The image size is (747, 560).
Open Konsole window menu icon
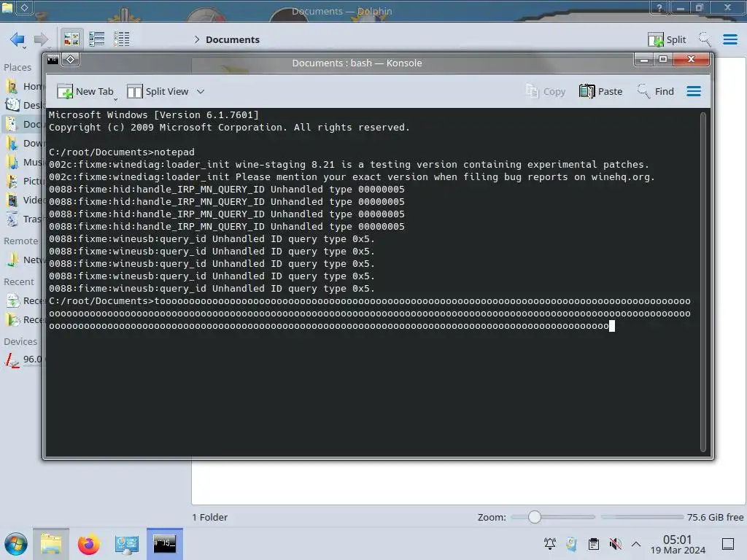click(x=53, y=60)
